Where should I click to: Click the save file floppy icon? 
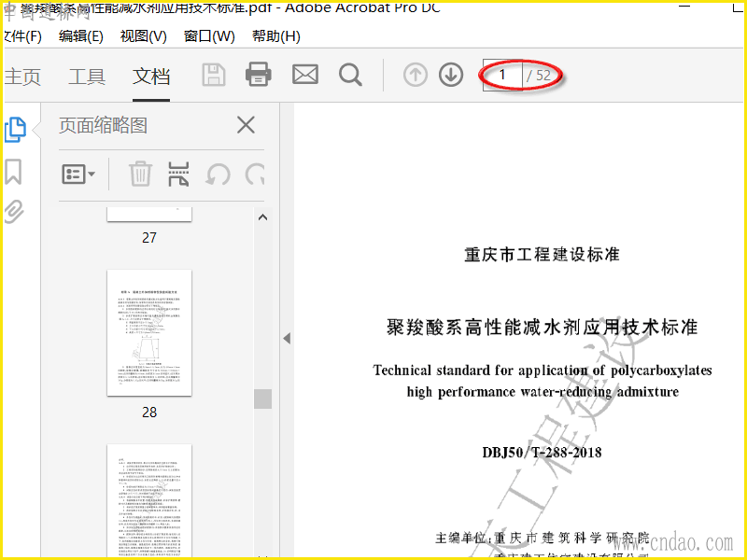214,75
